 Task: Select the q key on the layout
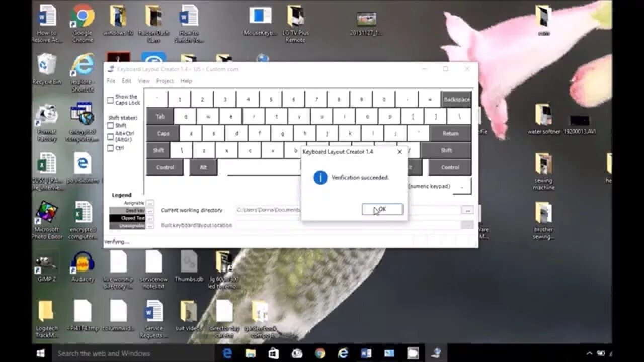pyautogui.click(x=186, y=116)
